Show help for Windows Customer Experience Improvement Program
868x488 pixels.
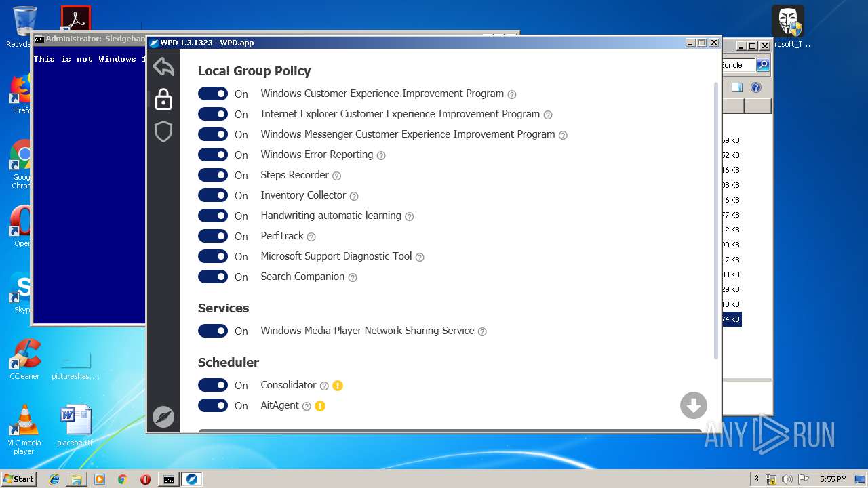[512, 94]
